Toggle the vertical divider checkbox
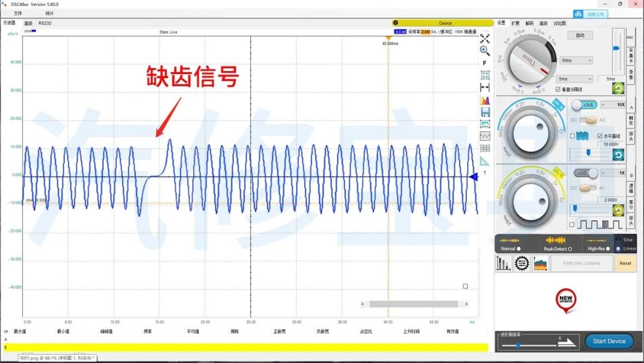This screenshot has height=363, width=644. click(558, 89)
